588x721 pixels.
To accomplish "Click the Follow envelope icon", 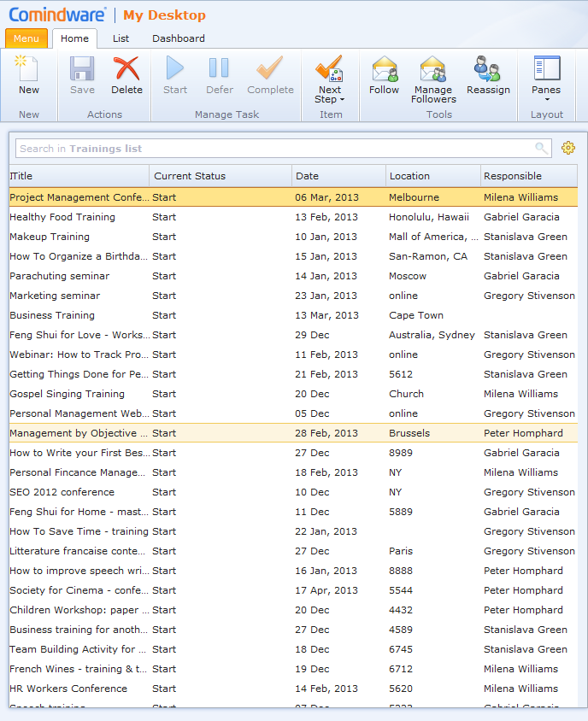I will (385, 68).
